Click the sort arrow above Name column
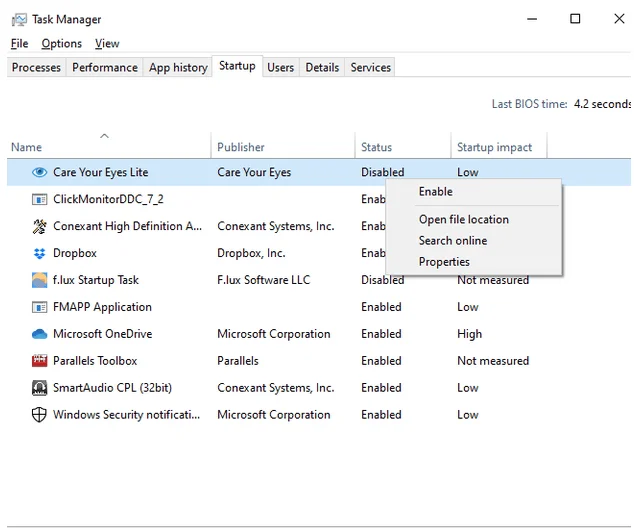 [x=104, y=136]
